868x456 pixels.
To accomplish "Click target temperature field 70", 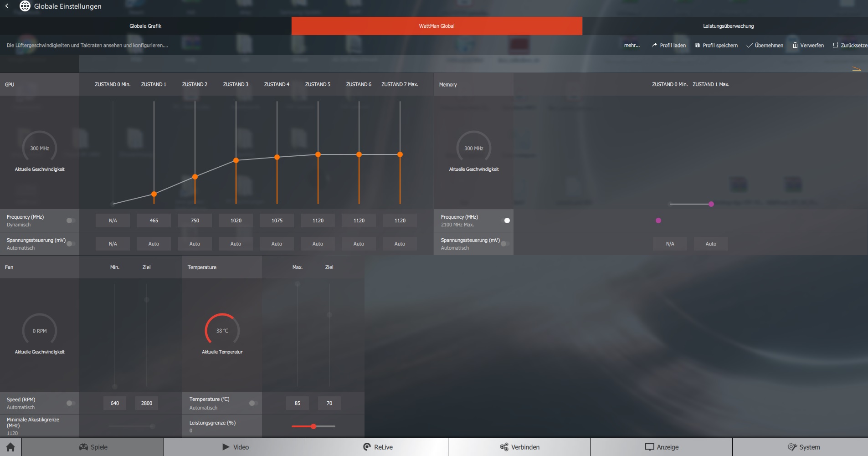I will coord(329,403).
